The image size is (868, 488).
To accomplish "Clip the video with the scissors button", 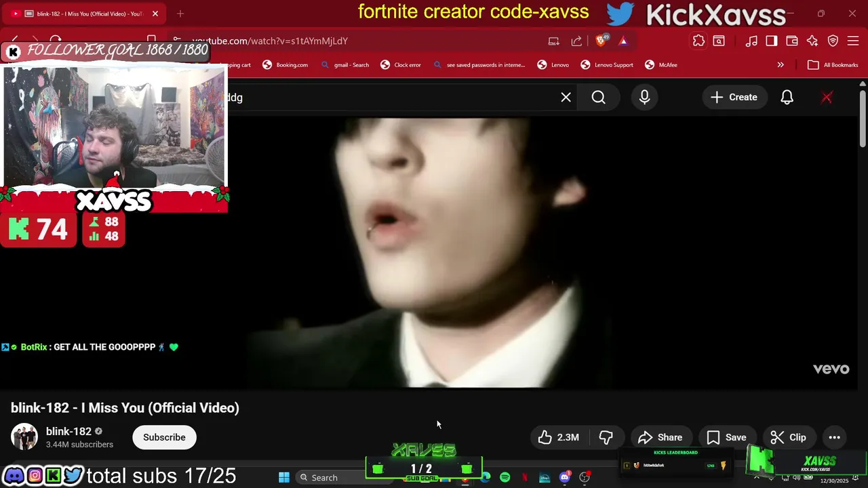I will point(789,438).
